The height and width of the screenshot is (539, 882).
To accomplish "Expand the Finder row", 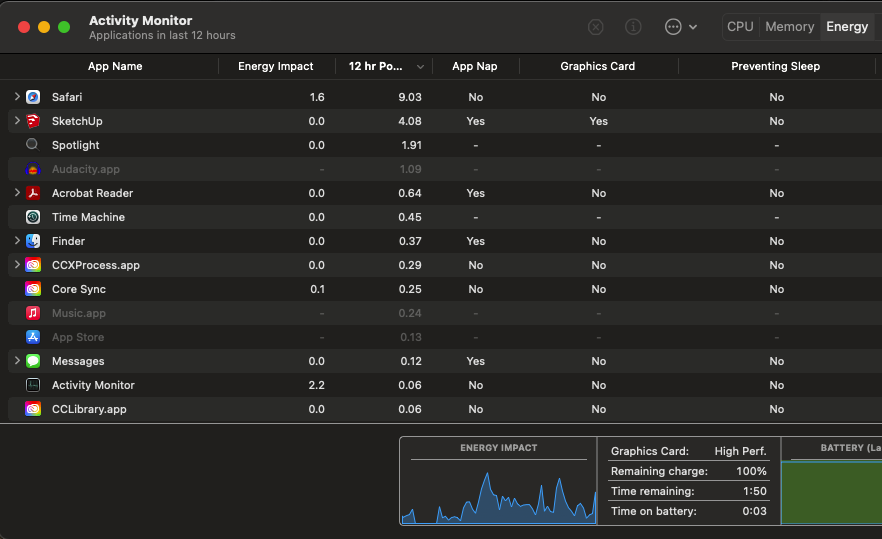I will point(17,240).
